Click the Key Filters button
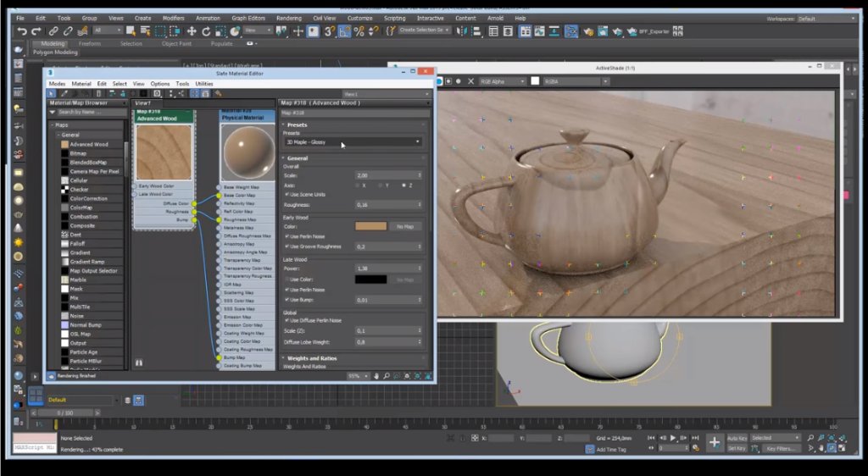The width and height of the screenshot is (868, 476). pos(781,448)
